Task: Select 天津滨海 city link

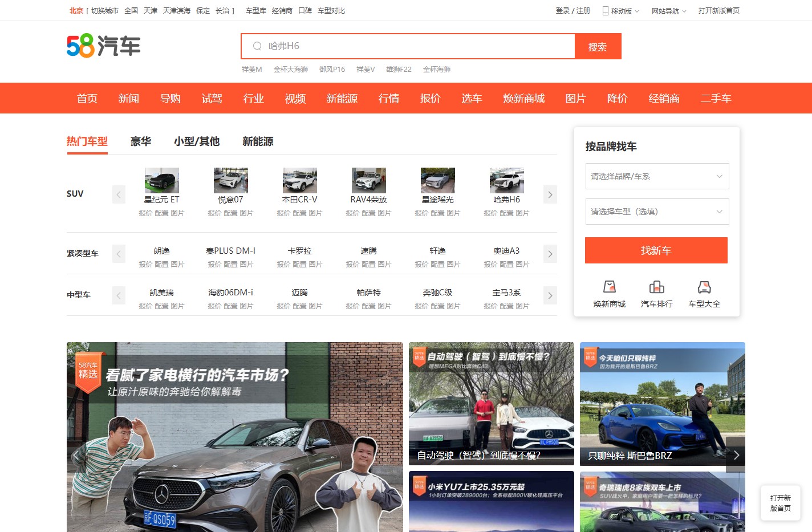Action: point(177,11)
